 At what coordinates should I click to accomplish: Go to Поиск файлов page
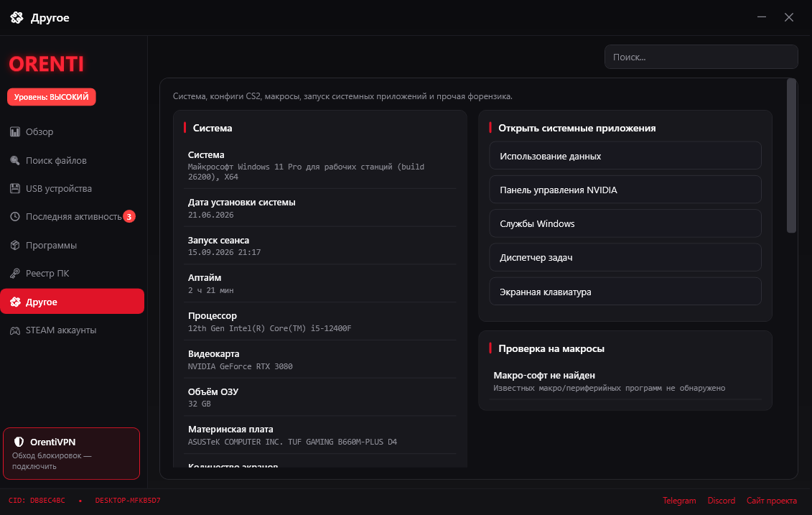point(72,161)
